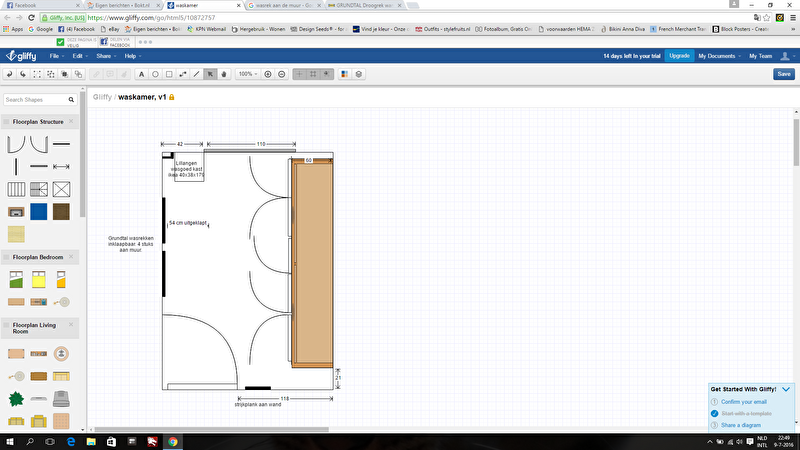800x450 pixels.
Task: Click the Redo arrow in the toolbar
Action: click(23, 74)
